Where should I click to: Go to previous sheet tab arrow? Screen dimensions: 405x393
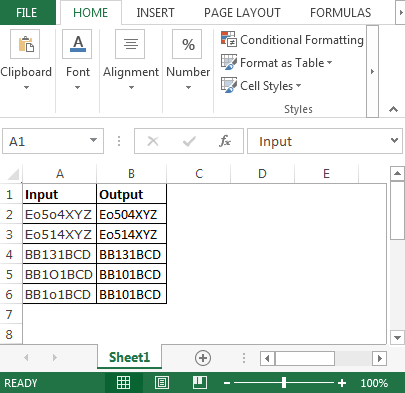click(x=26, y=358)
